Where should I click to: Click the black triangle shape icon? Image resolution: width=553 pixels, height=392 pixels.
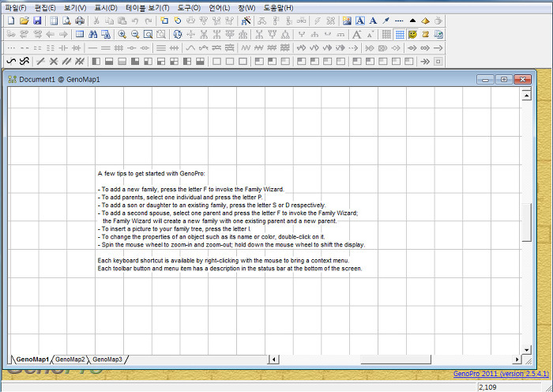tap(412, 21)
